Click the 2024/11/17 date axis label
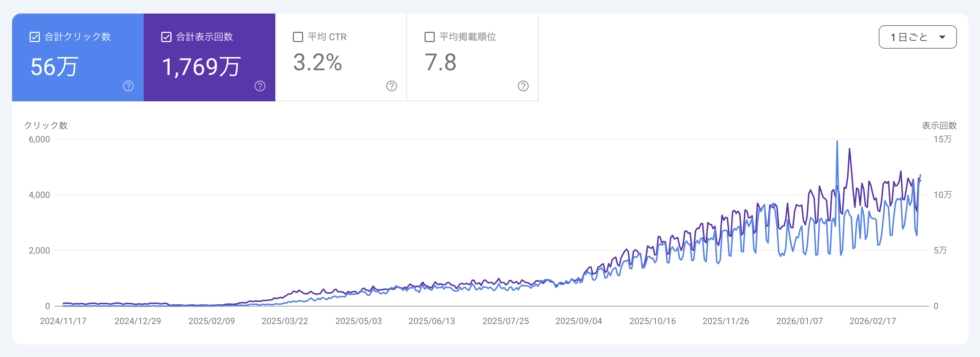The height and width of the screenshot is (357, 980). pyautogui.click(x=63, y=321)
